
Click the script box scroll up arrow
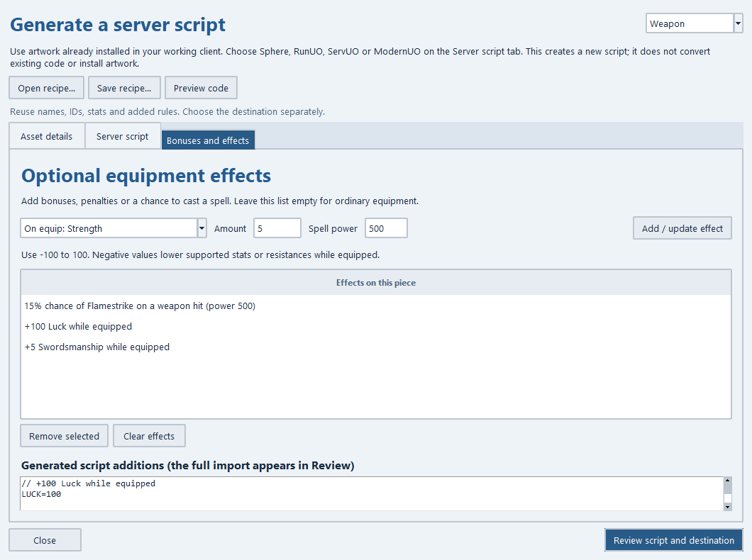coord(728,481)
